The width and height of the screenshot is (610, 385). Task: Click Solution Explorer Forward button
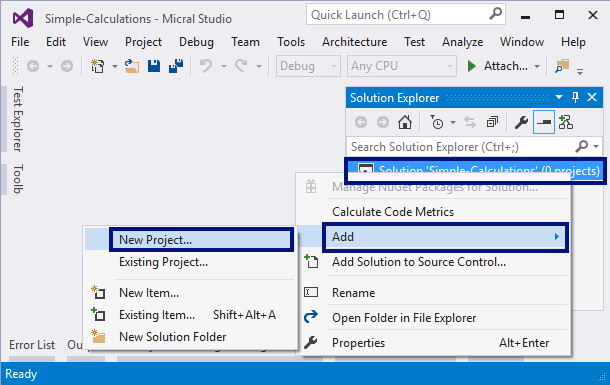383,122
